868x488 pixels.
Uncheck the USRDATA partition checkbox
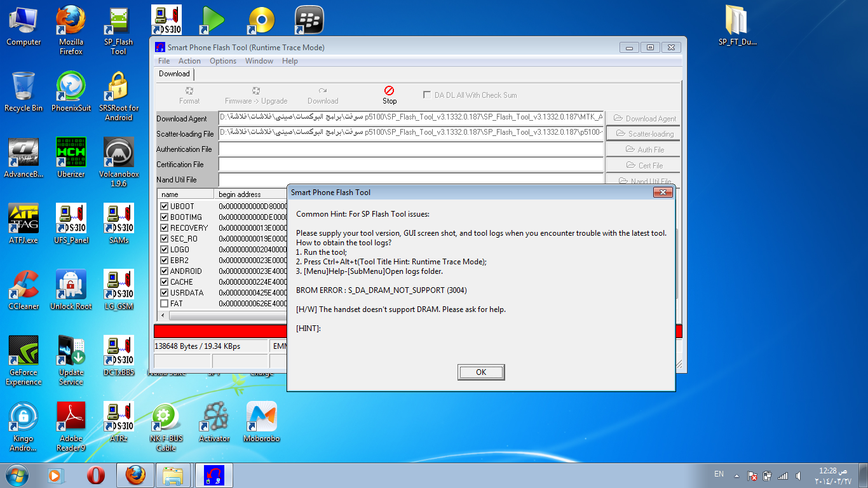click(165, 293)
